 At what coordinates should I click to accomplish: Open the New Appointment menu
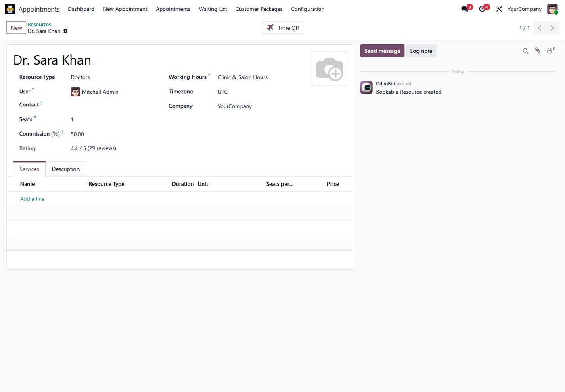click(x=125, y=9)
